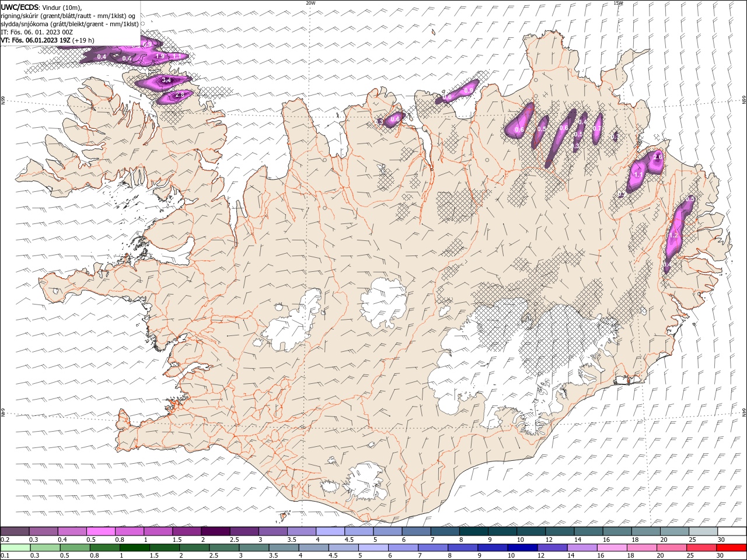747x560 pixels.
Task: Click the 1.5 label on the upper scale
Action: tap(177, 539)
